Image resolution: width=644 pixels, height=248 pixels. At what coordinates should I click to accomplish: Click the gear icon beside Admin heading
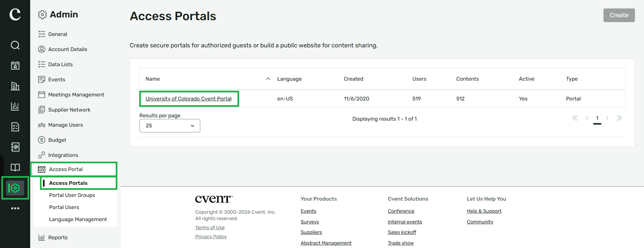[42, 14]
